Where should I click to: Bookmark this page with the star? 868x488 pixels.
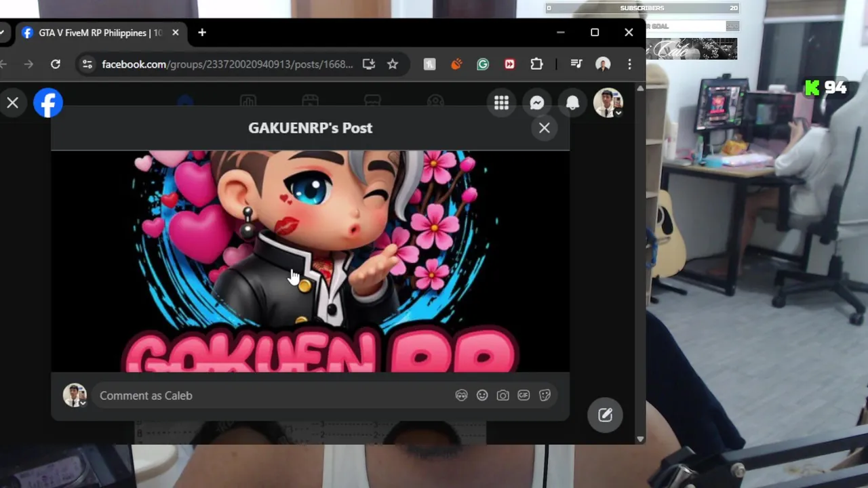tap(393, 64)
